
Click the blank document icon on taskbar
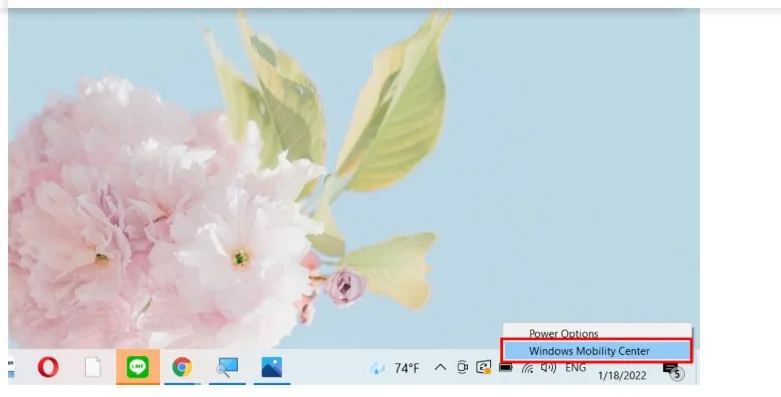click(x=93, y=368)
